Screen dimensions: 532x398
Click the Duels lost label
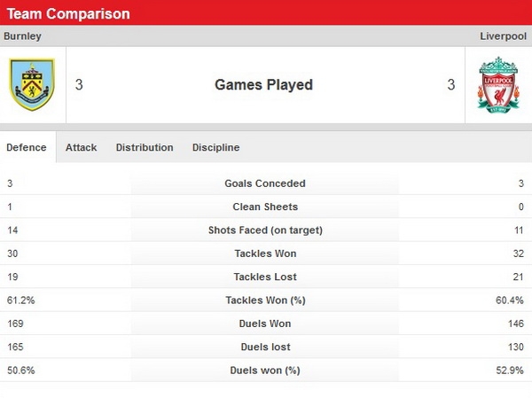(264, 347)
